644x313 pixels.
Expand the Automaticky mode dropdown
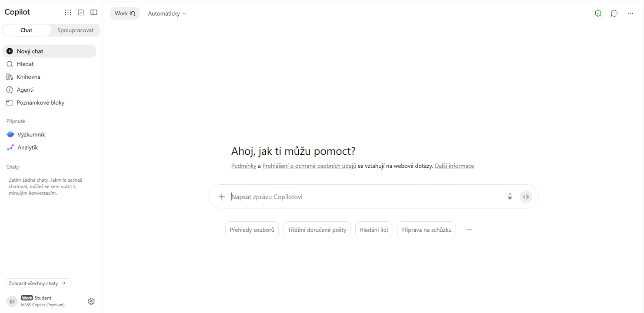tap(167, 13)
